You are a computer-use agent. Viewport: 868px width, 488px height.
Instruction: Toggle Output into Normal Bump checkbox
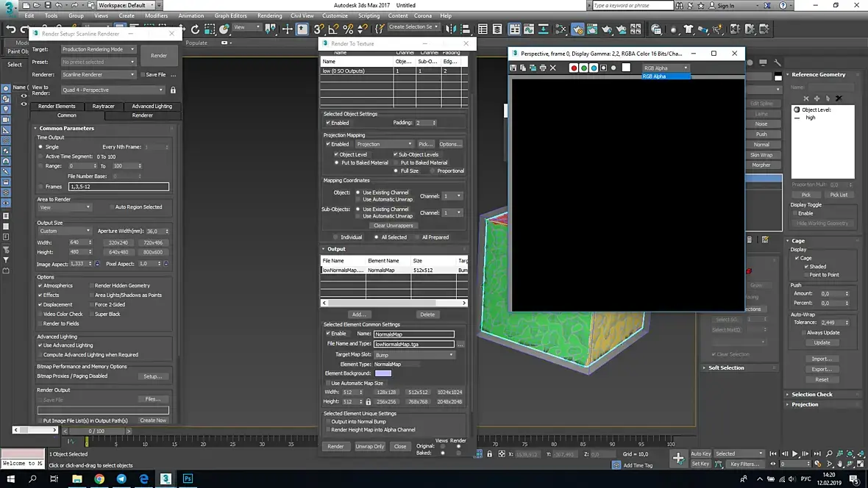pyautogui.click(x=328, y=422)
